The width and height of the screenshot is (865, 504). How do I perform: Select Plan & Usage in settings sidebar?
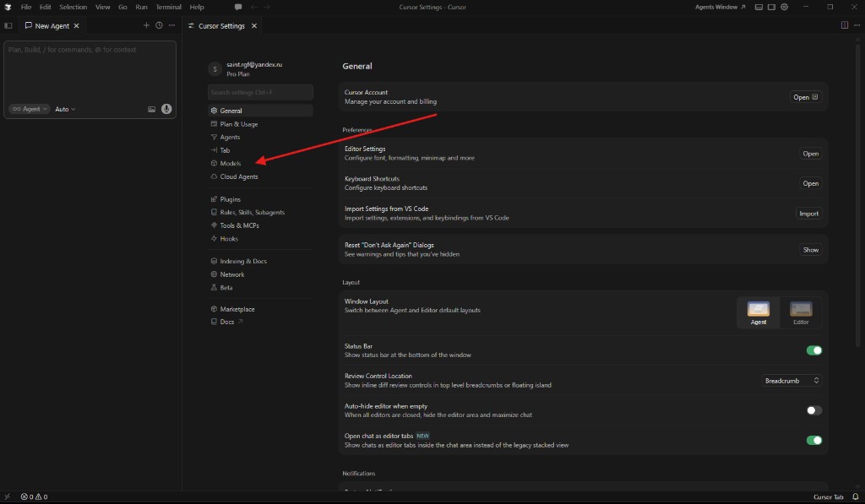click(x=260, y=124)
